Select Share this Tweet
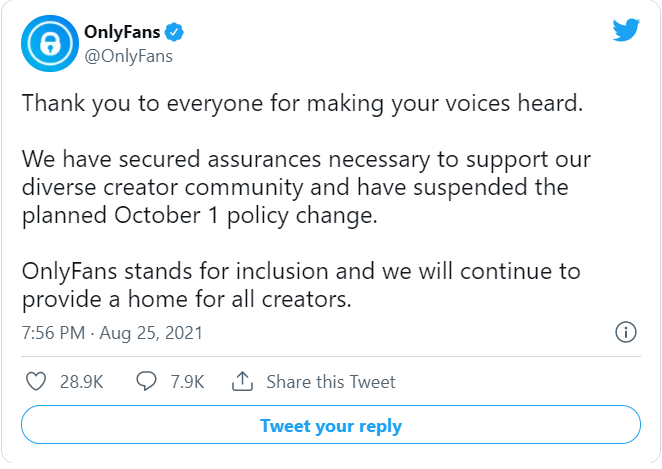 tap(331, 382)
